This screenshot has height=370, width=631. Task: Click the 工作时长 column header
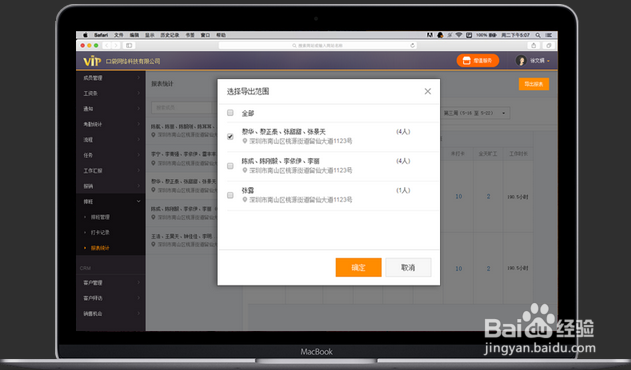518,154
